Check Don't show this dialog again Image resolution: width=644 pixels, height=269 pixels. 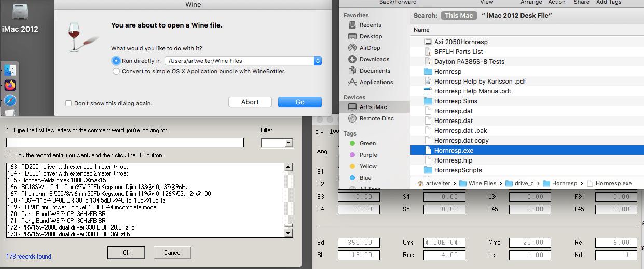coord(68,103)
